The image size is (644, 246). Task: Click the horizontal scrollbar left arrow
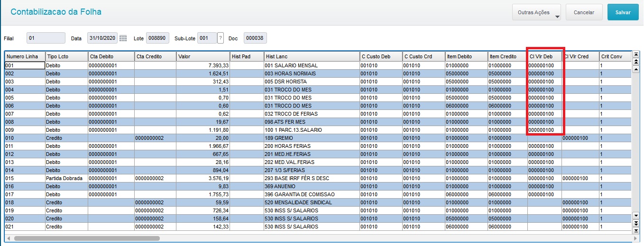[x=9, y=238]
